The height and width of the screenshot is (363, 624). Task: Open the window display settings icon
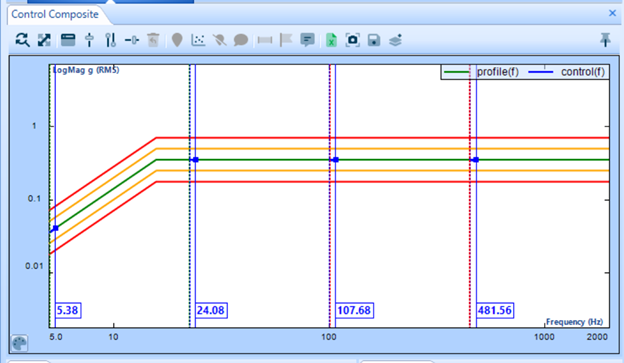tap(68, 40)
